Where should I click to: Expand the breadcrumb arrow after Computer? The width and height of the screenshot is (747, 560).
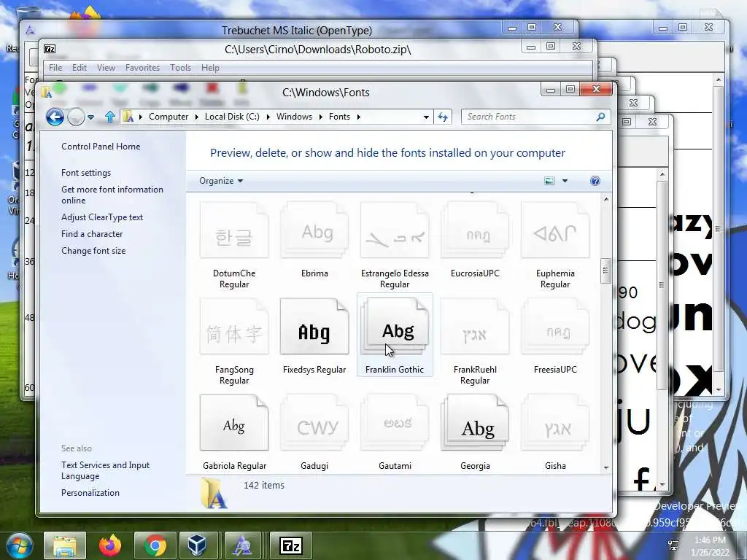click(196, 117)
